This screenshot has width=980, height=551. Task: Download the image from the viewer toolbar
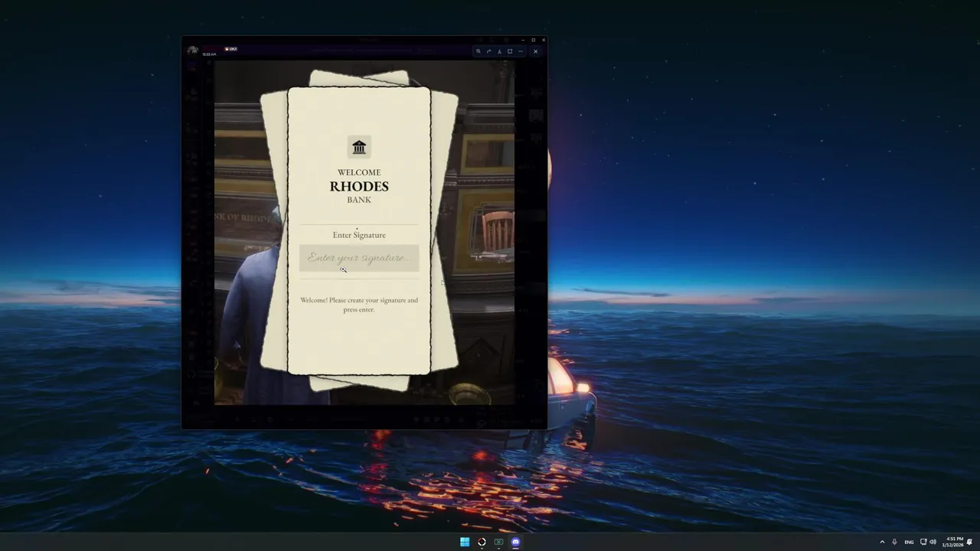pos(499,51)
